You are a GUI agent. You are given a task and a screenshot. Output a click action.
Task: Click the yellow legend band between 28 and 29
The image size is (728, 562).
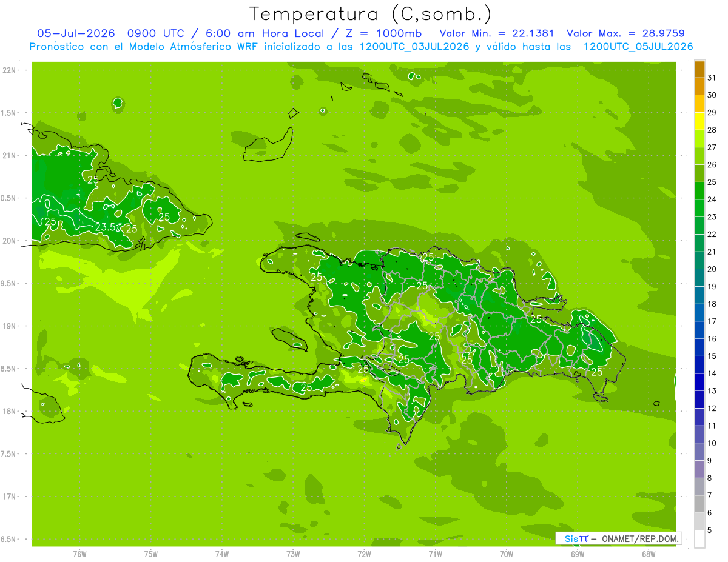tap(699, 121)
